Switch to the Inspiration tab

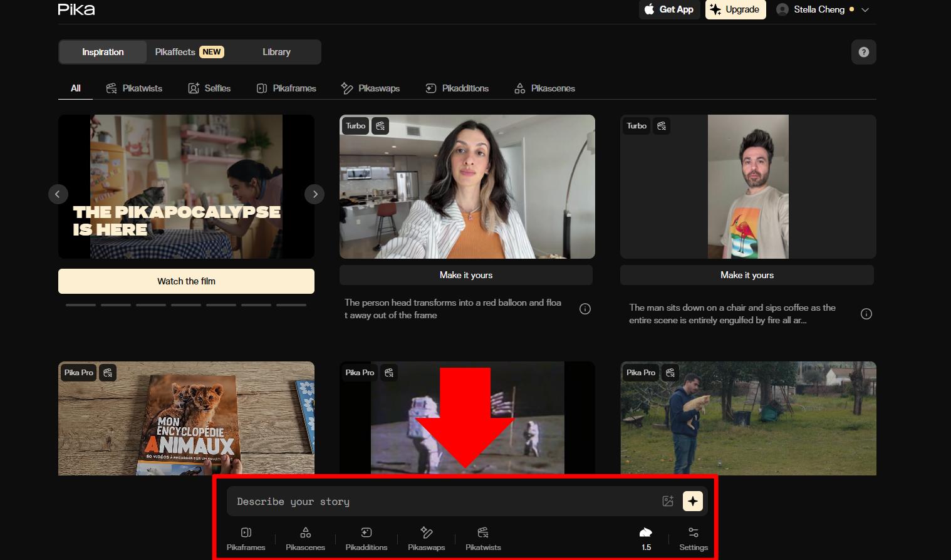tap(103, 52)
